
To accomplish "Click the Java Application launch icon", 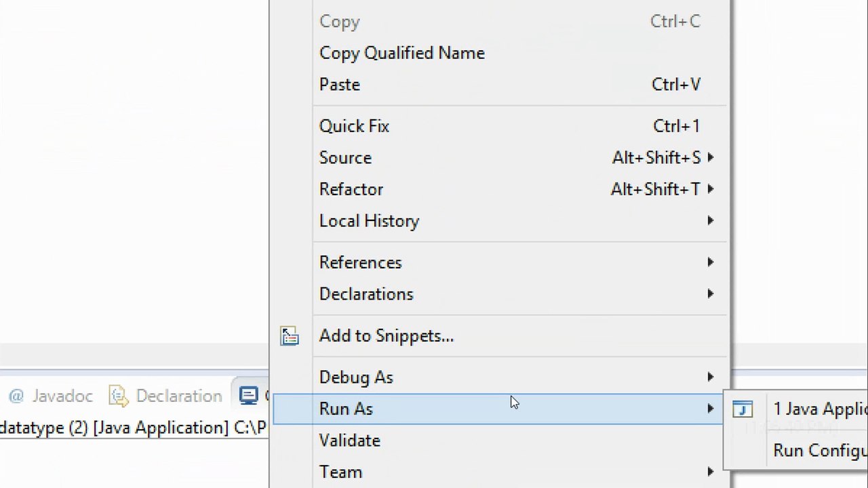I will tap(743, 409).
